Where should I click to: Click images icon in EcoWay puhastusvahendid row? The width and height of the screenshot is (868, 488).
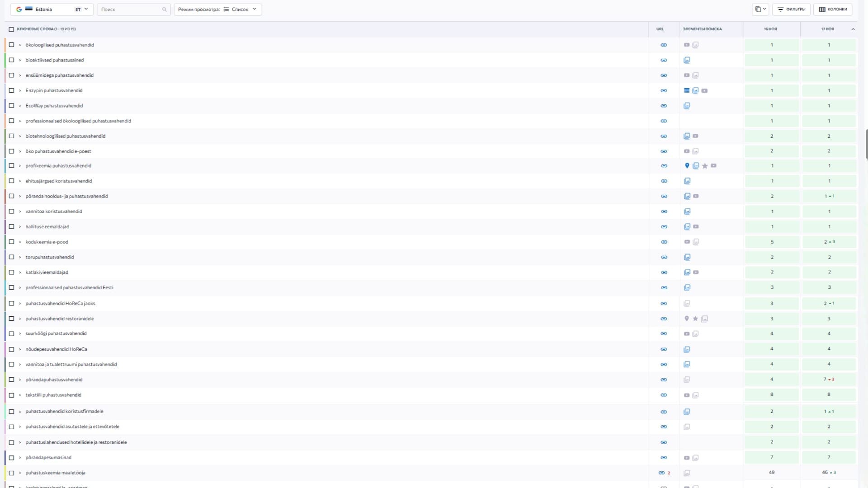687,106
